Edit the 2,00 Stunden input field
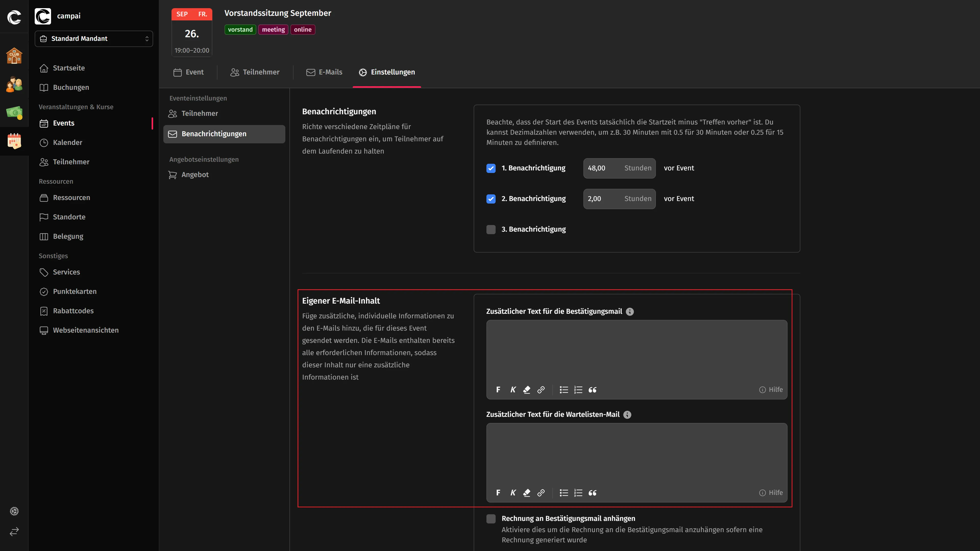The image size is (980, 551). tap(619, 199)
